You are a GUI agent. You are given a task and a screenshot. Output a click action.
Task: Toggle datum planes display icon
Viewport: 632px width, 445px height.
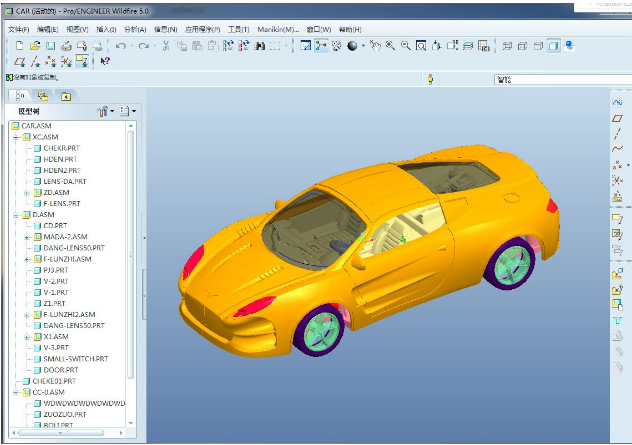click(x=20, y=61)
